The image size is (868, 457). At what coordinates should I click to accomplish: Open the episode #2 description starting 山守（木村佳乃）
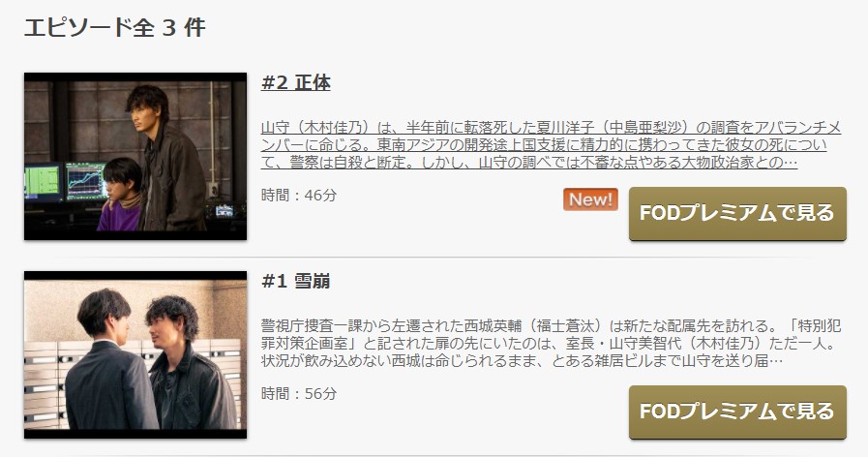(551, 145)
